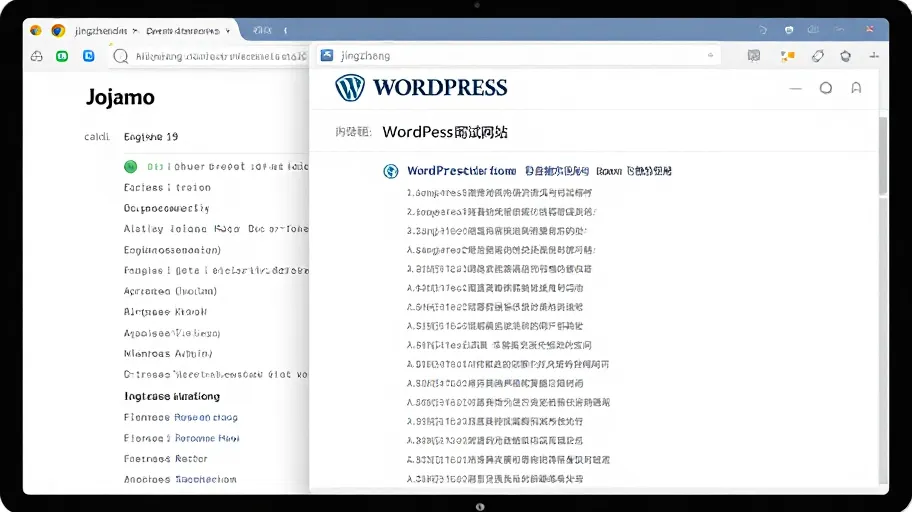Click the 'Agrroteea (luodan)' list entry
Screen dimensions: 912x512
(170, 291)
